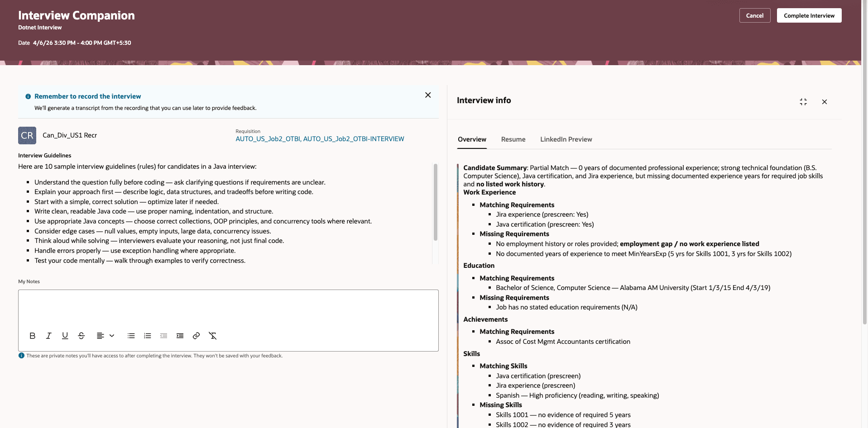Click the 'Skills' section heading
Viewport: 868px width, 428px height.
coord(471,354)
